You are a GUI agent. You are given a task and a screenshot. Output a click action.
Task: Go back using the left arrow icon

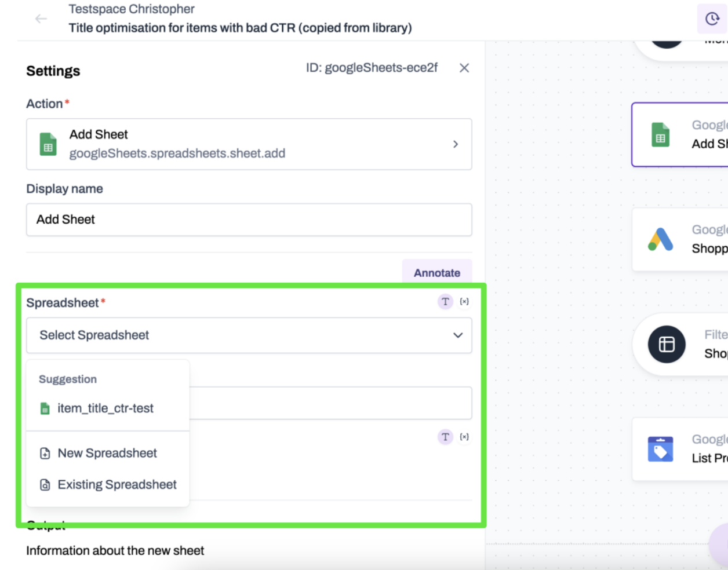(x=41, y=19)
